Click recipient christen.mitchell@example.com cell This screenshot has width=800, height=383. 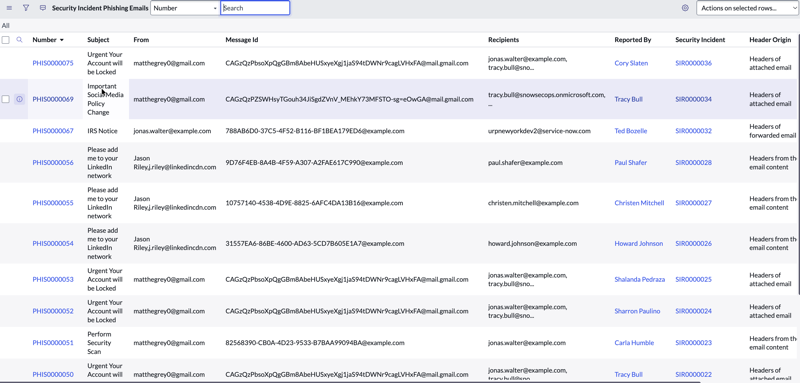click(x=533, y=203)
